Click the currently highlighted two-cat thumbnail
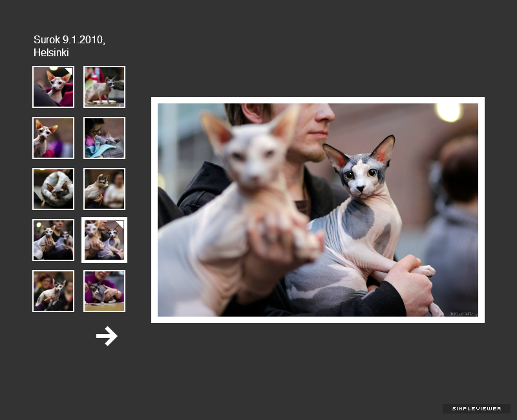517x420 pixels. pos(104,240)
